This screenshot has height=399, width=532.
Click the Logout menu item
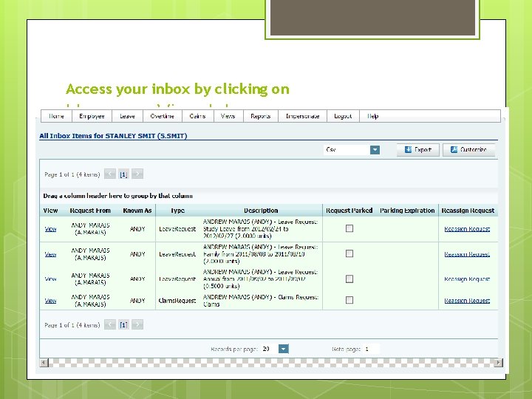[x=343, y=116]
